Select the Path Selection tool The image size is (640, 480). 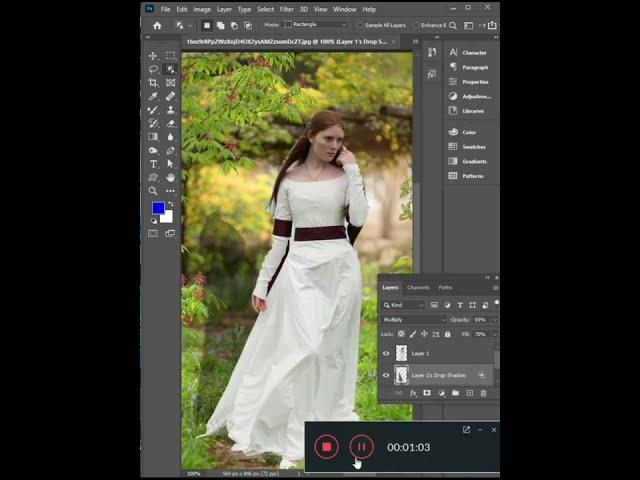171,164
